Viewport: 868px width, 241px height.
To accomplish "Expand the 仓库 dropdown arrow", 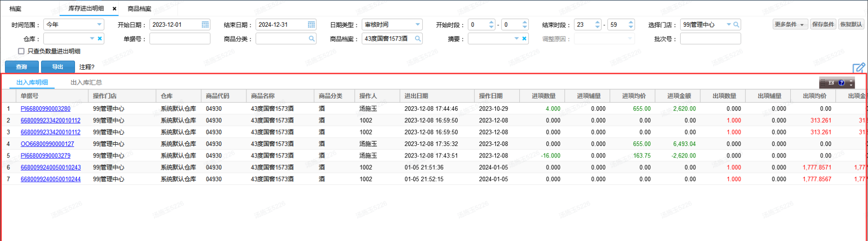I will [x=92, y=39].
